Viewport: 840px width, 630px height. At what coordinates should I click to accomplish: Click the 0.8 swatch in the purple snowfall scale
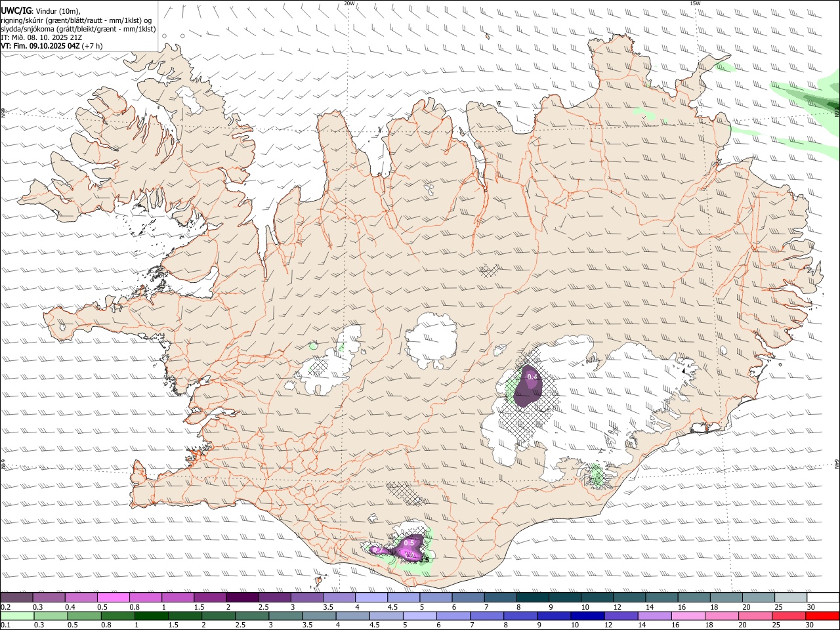click(146, 597)
